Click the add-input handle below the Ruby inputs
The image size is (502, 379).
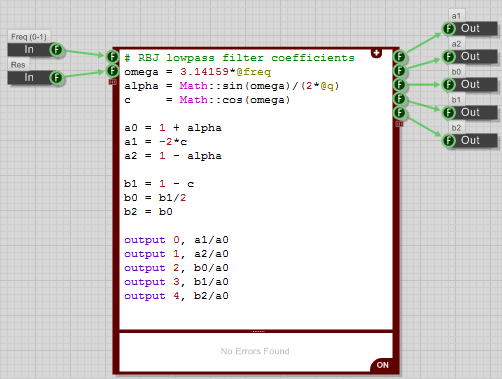pyautogui.click(x=113, y=82)
